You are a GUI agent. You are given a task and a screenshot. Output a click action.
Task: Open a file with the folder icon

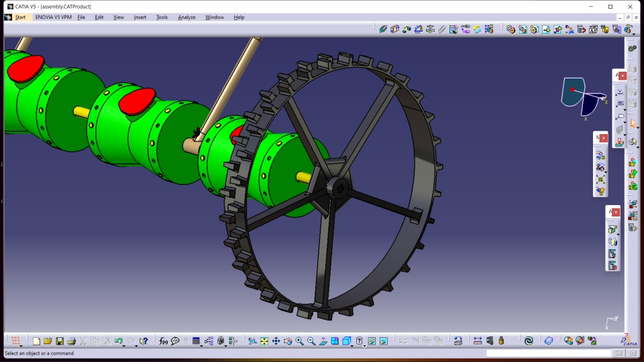pyautogui.click(x=48, y=341)
